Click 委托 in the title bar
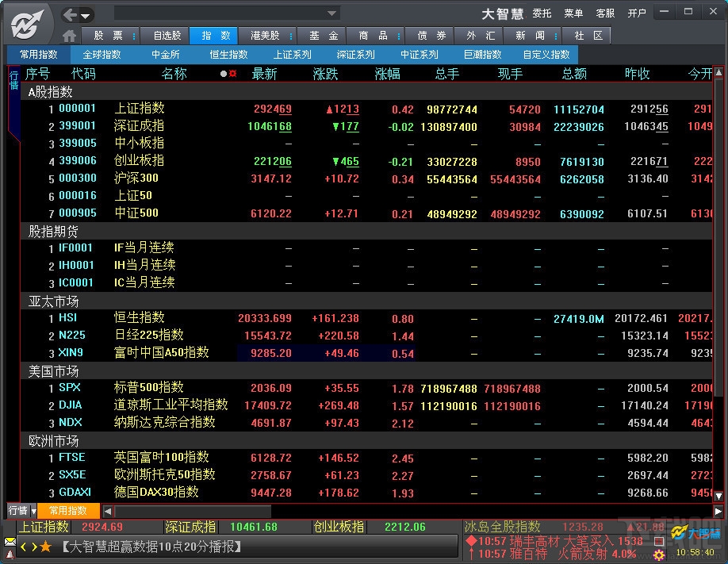Screen dimensions: 728x564 [542, 13]
